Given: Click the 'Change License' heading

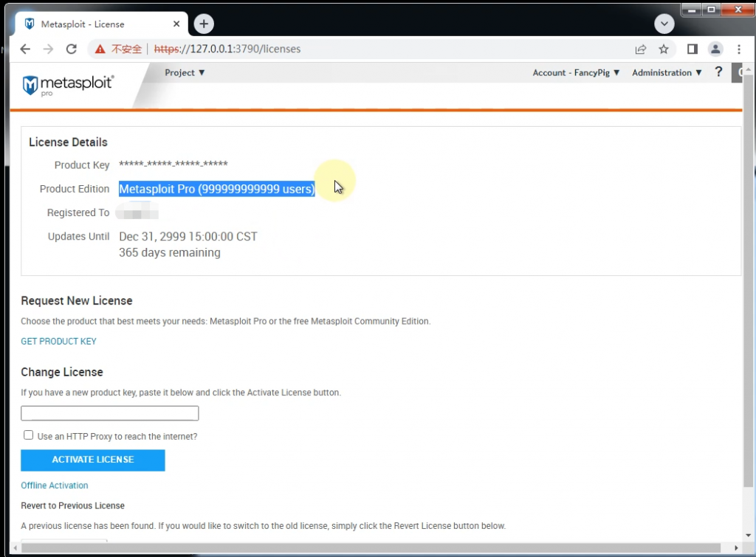Looking at the screenshot, I should 62,372.
